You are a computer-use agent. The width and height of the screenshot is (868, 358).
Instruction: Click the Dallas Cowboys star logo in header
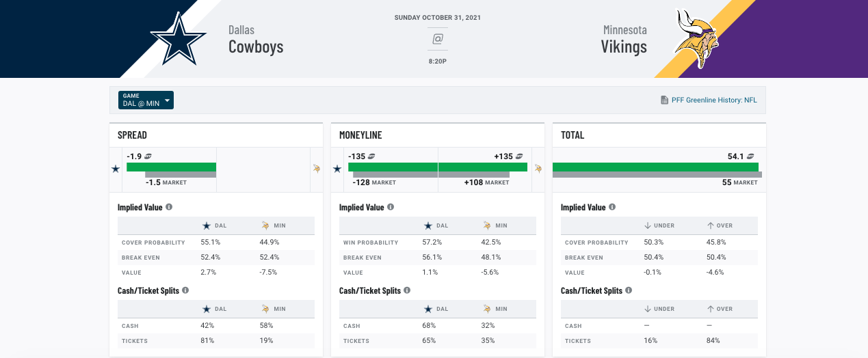(x=178, y=38)
